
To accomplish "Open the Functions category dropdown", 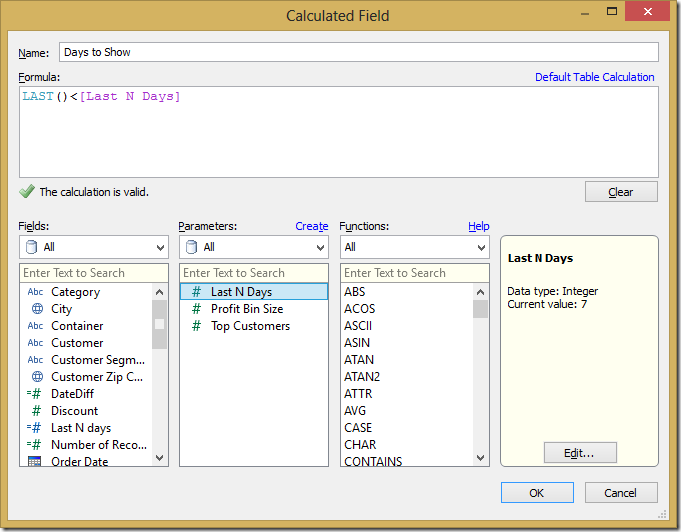I will pos(414,247).
